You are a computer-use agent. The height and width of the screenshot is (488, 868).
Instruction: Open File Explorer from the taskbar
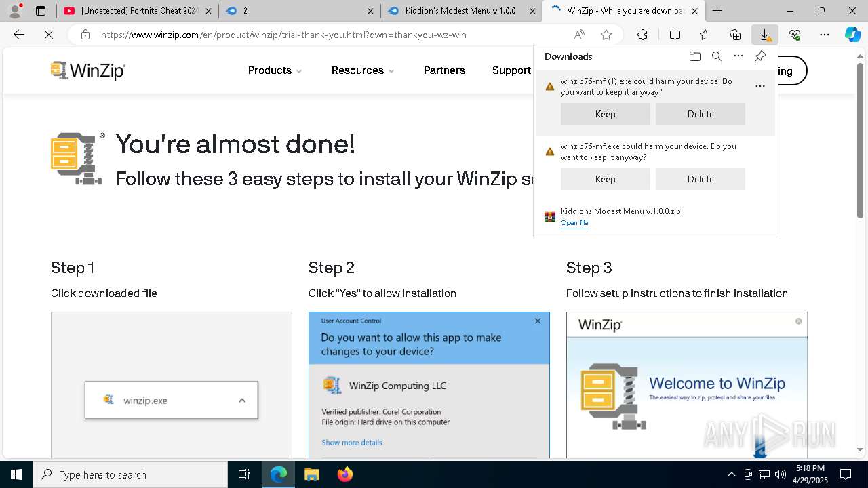click(x=311, y=474)
